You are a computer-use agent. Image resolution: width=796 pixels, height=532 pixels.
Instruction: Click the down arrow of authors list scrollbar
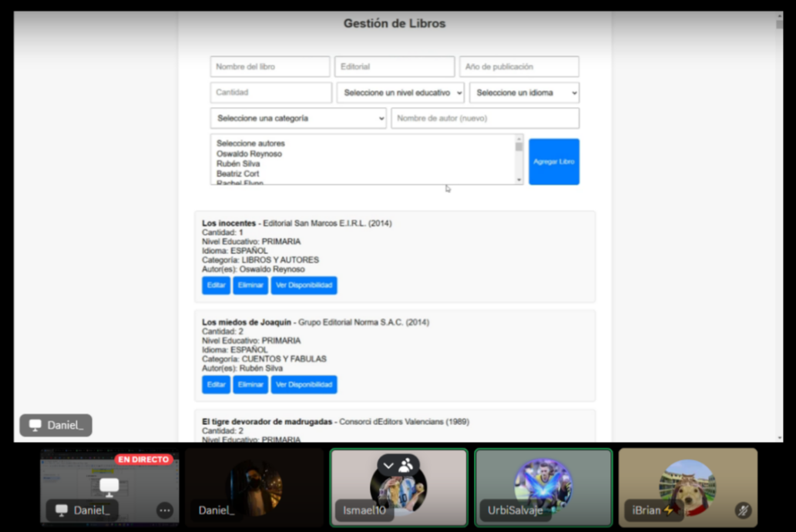[519, 179]
